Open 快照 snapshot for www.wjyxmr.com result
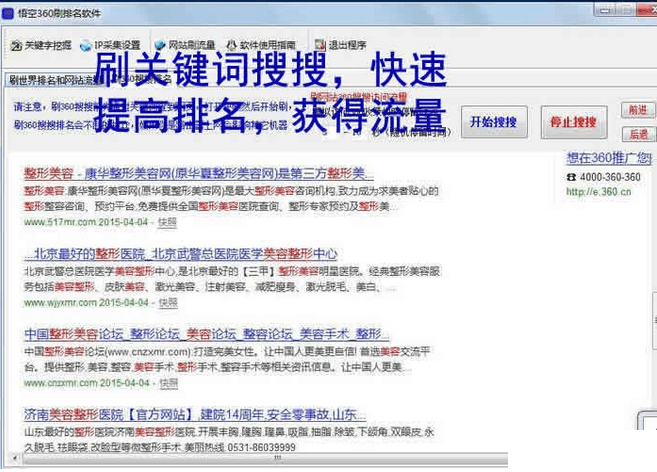The height and width of the screenshot is (472, 657). tap(168, 302)
